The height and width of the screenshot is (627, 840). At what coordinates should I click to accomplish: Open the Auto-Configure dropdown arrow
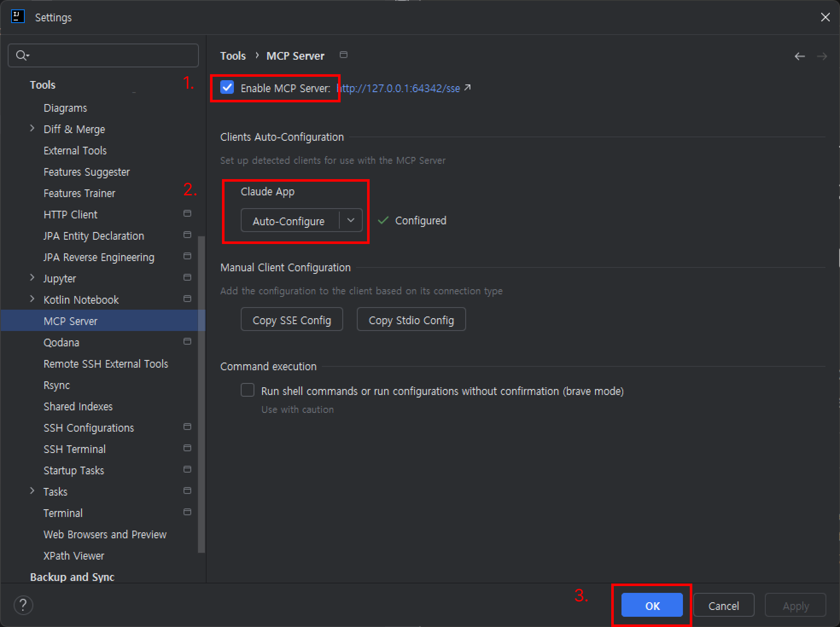tap(350, 221)
